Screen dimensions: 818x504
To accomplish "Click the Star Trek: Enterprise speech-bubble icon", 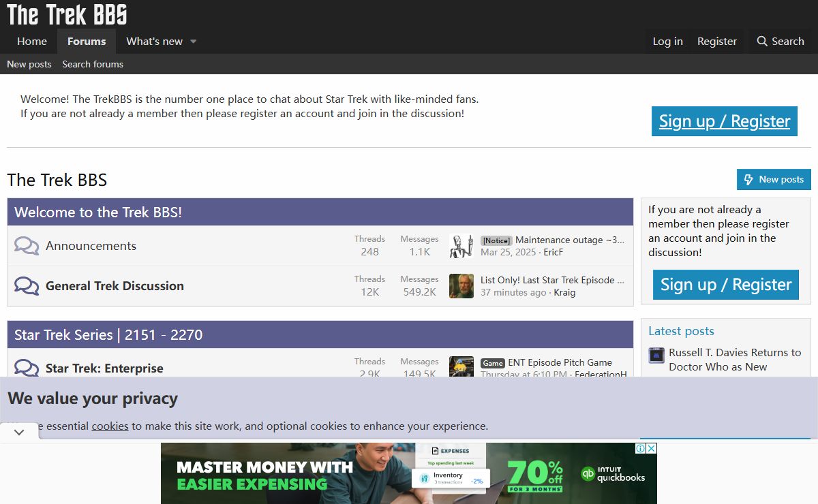I will (27, 368).
